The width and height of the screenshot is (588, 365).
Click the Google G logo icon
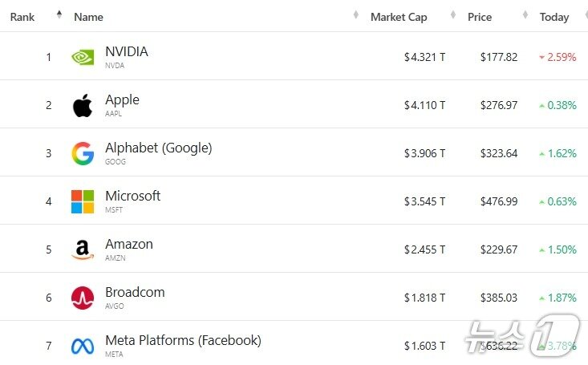tap(83, 153)
